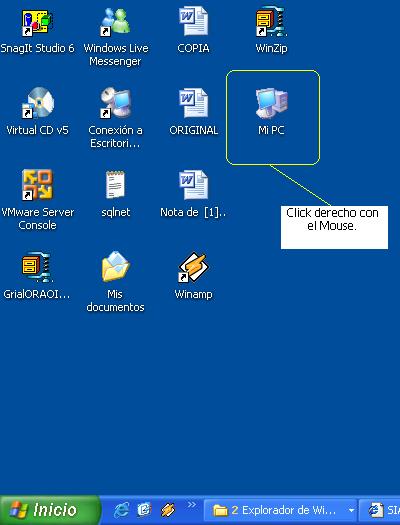
Task: Expand hidden quick launch items chevron
Action: point(191,505)
